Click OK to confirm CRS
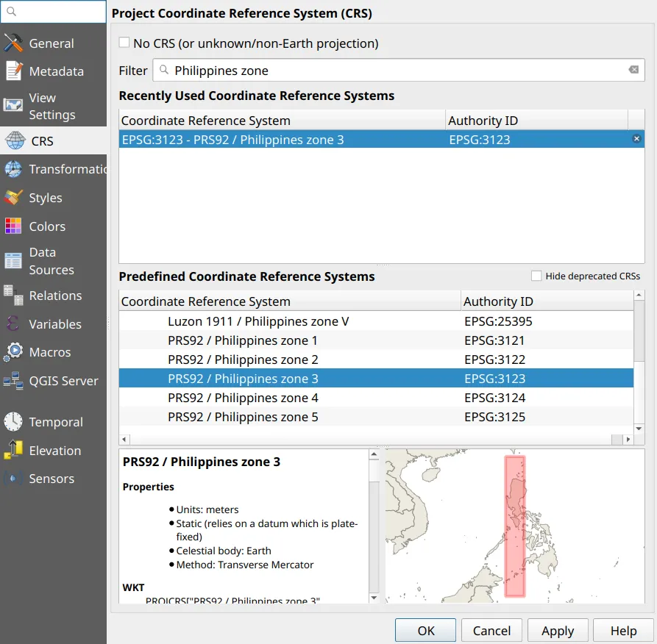 (x=425, y=630)
